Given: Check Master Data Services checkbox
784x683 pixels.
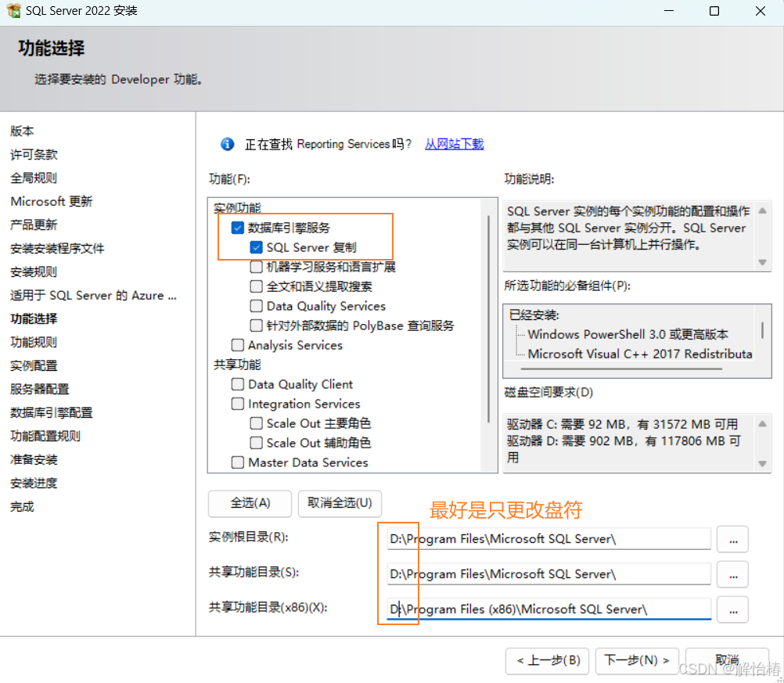Looking at the screenshot, I should click(238, 462).
